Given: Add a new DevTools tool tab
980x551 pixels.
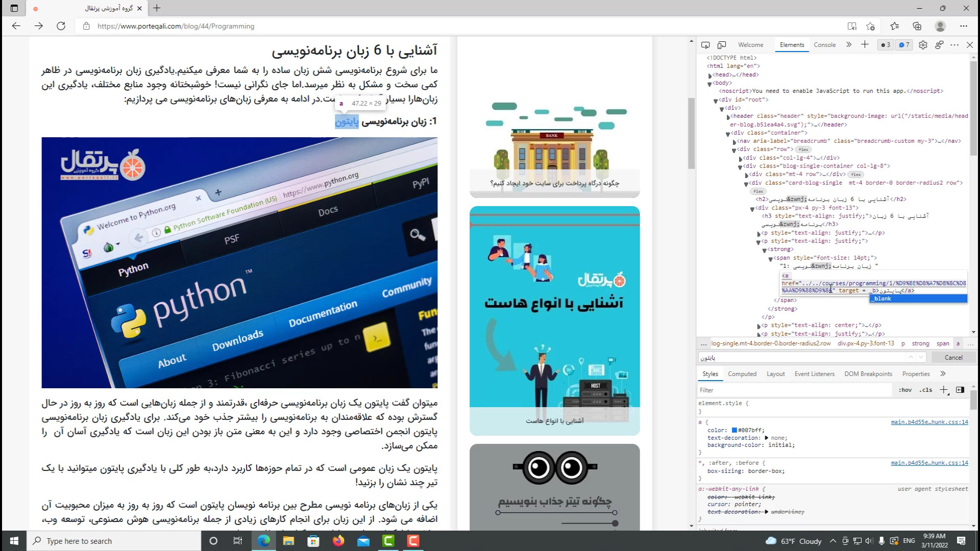Looking at the screenshot, I should pos(865,45).
